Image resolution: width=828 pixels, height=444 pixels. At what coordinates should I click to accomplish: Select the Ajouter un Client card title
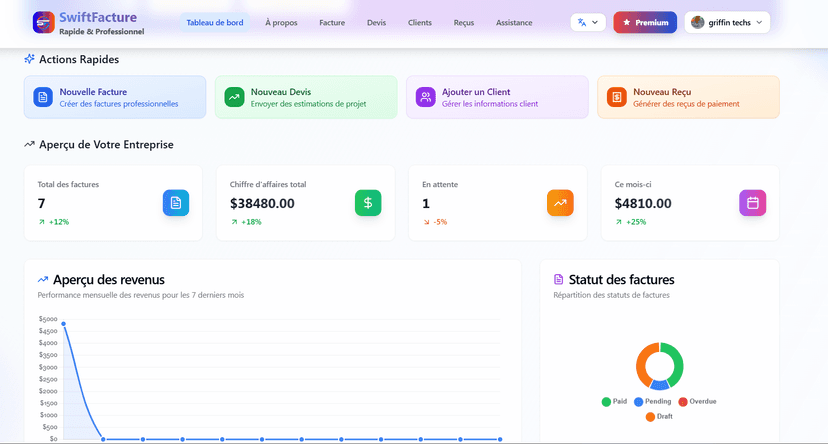476,92
